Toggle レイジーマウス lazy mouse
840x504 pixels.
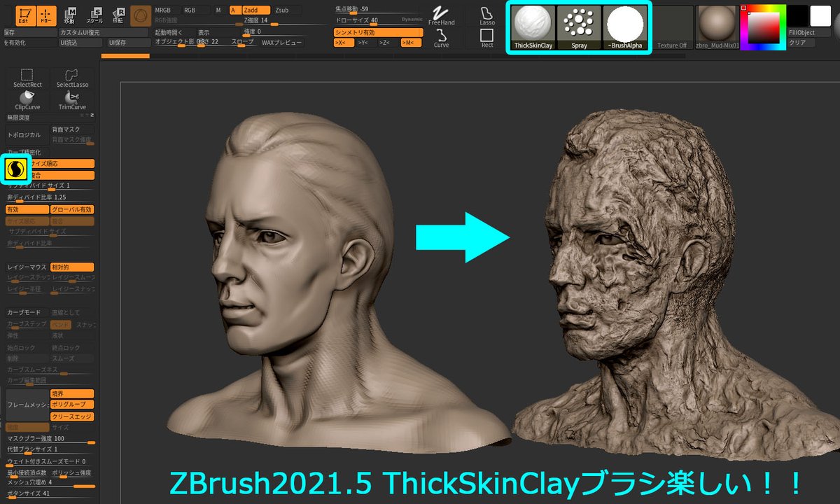click(x=27, y=267)
